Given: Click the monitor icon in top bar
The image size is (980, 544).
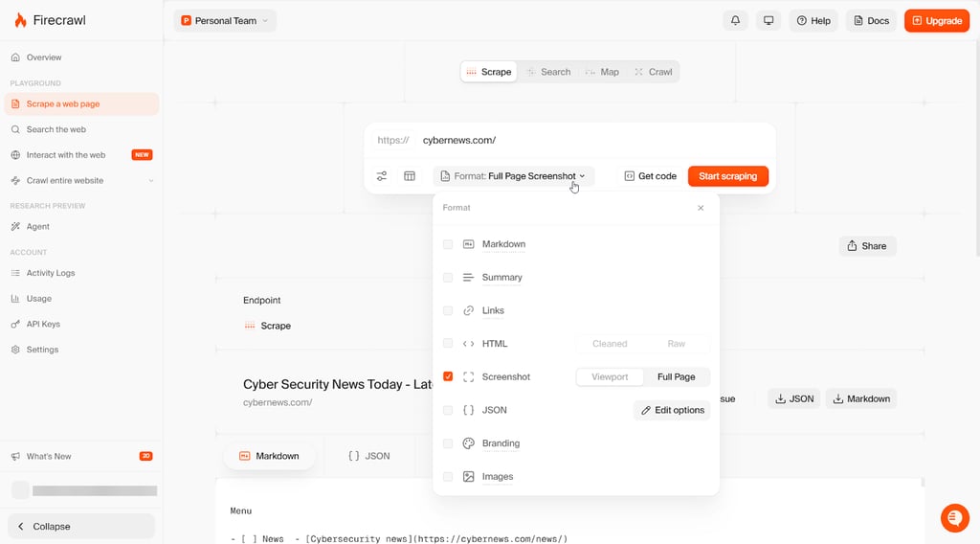Looking at the screenshot, I should coord(768,21).
